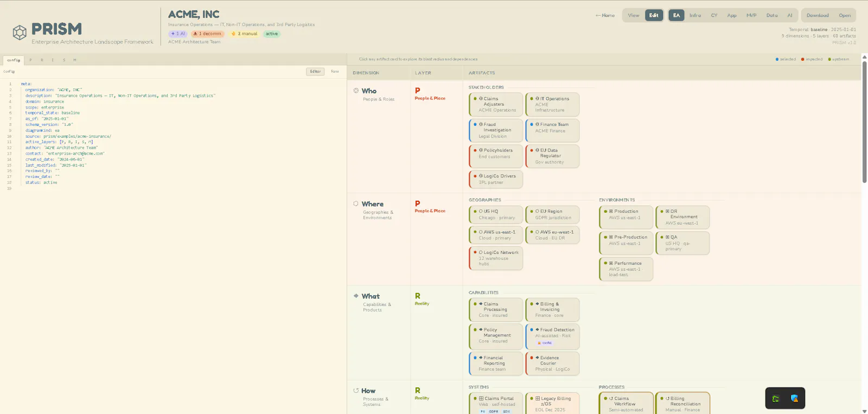Open the M layer editor tab
This screenshot has height=414, width=868.
75,60
